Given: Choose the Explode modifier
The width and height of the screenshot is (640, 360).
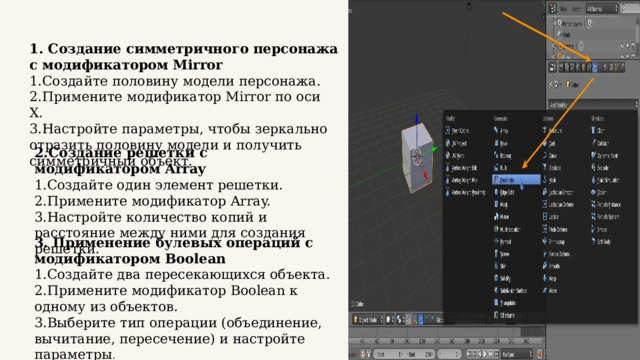Looking at the screenshot, I should tap(600, 168).
